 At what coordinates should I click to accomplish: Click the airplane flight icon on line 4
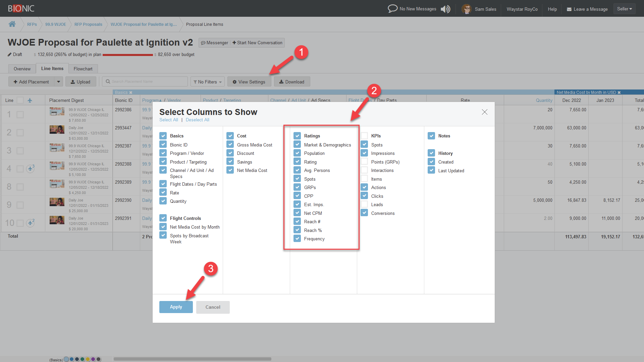[x=30, y=169]
